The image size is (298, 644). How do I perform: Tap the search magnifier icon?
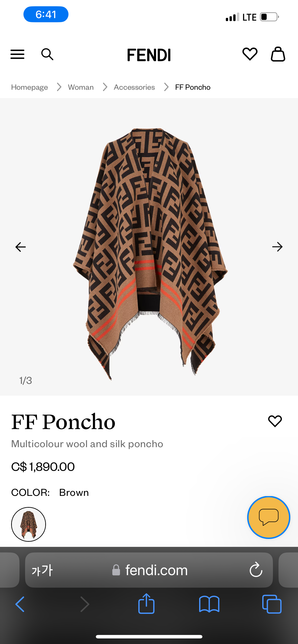47,54
